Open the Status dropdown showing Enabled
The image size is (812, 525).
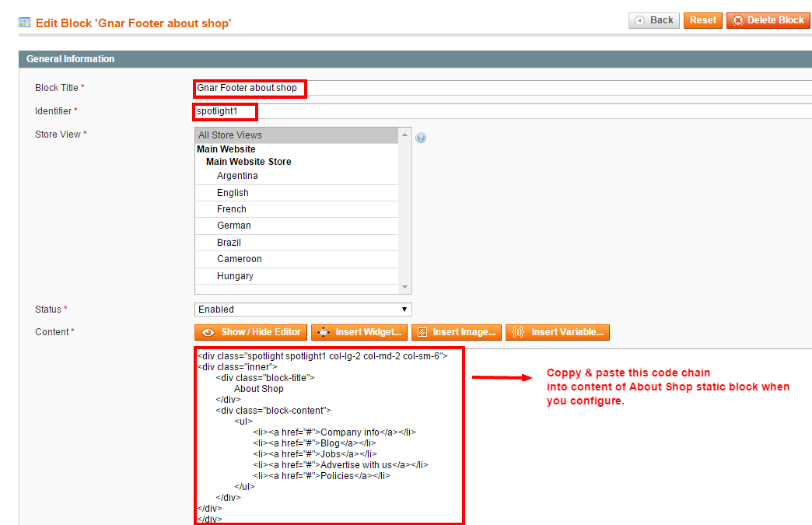pyautogui.click(x=303, y=309)
